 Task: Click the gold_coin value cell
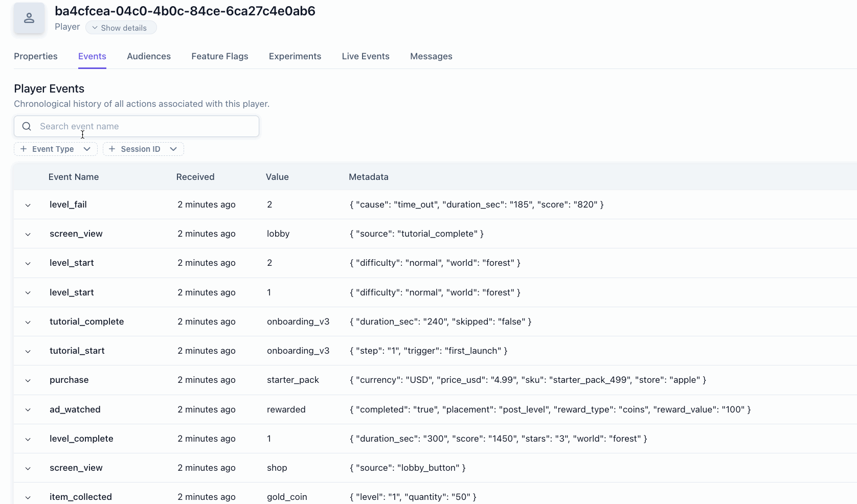[287, 497]
